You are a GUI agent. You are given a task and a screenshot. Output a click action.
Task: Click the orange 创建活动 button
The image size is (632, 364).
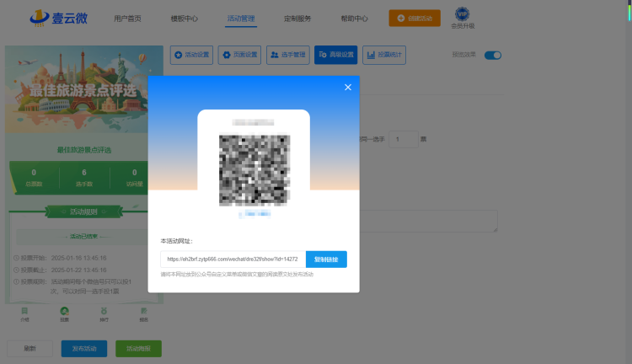[x=415, y=19]
